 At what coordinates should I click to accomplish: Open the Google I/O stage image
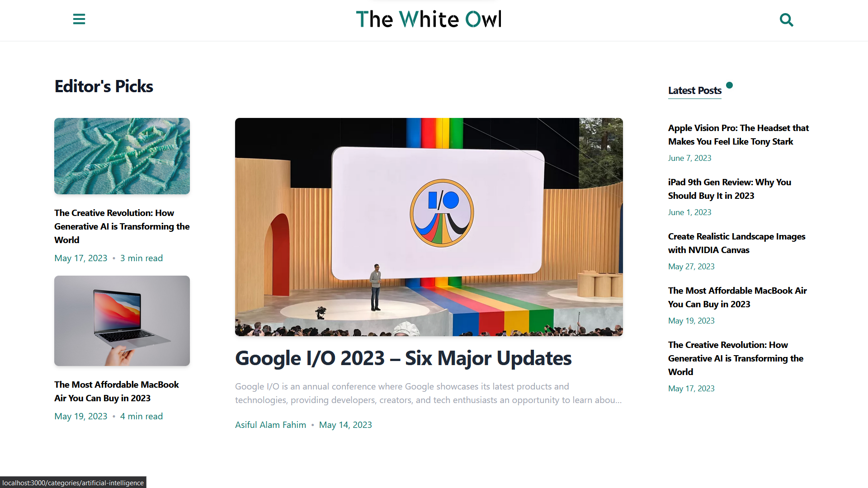coord(429,227)
